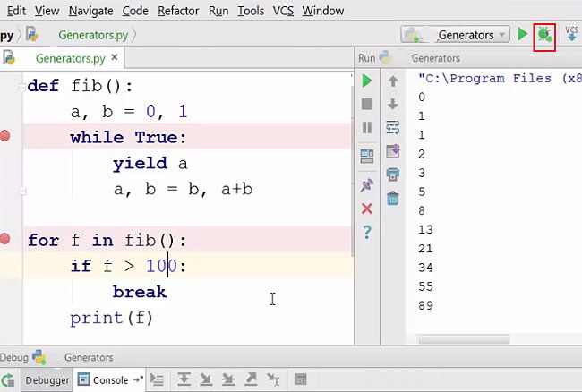
Task: Click the VCS update project icon
Action: click(571, 34)
